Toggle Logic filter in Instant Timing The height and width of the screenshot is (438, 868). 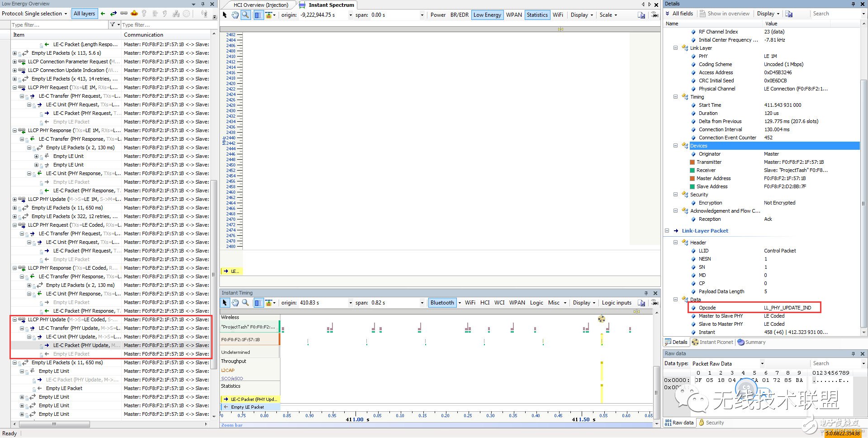536,303
